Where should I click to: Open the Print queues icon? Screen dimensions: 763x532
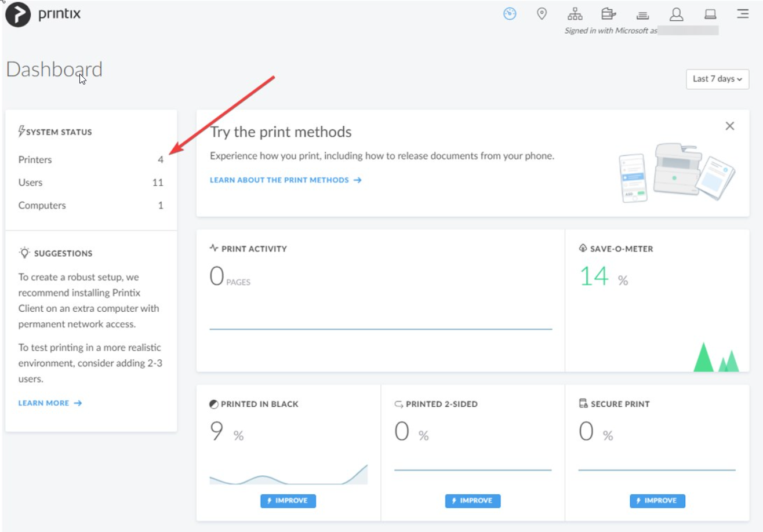tap(642, 14)
